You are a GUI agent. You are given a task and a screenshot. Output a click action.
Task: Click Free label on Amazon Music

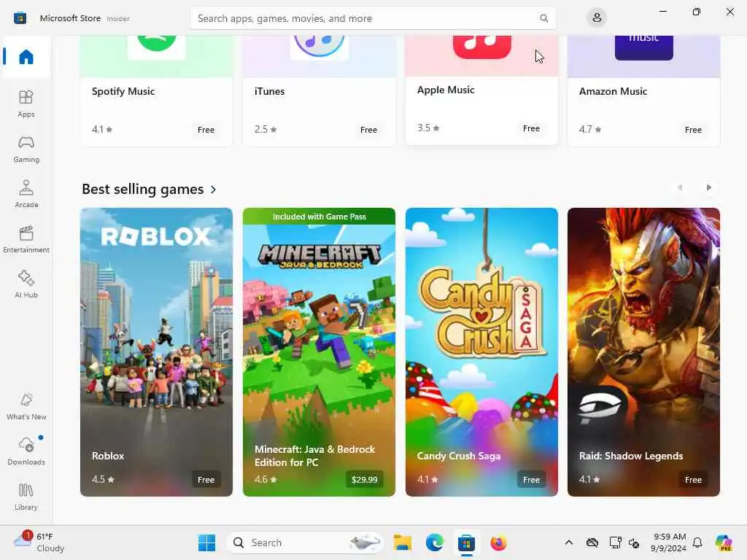(693, 130)
